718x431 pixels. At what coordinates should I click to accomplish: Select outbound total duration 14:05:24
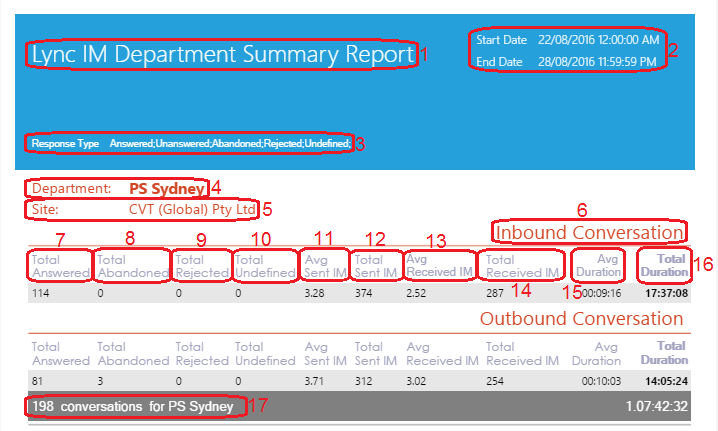click(667, 381)
